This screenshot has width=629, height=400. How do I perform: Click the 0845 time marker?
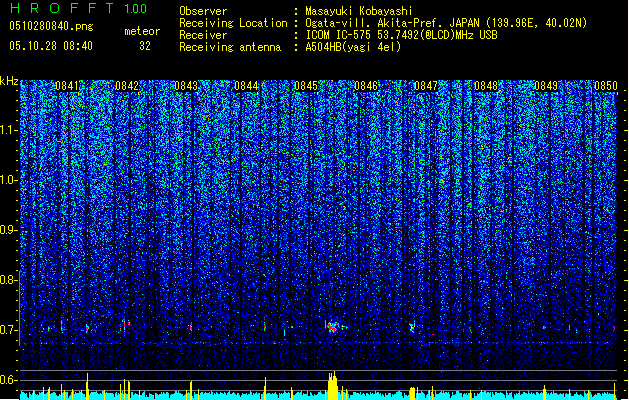point(306,86)
